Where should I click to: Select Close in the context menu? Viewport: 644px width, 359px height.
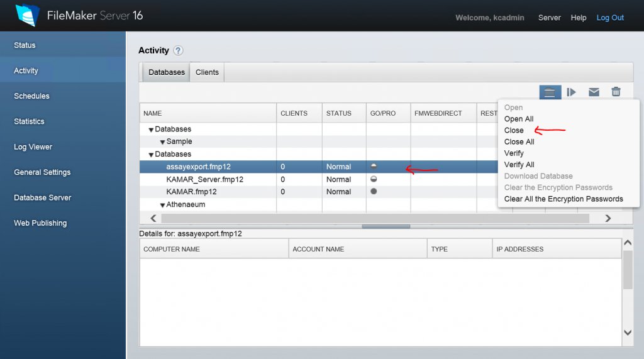pos(514,130)
